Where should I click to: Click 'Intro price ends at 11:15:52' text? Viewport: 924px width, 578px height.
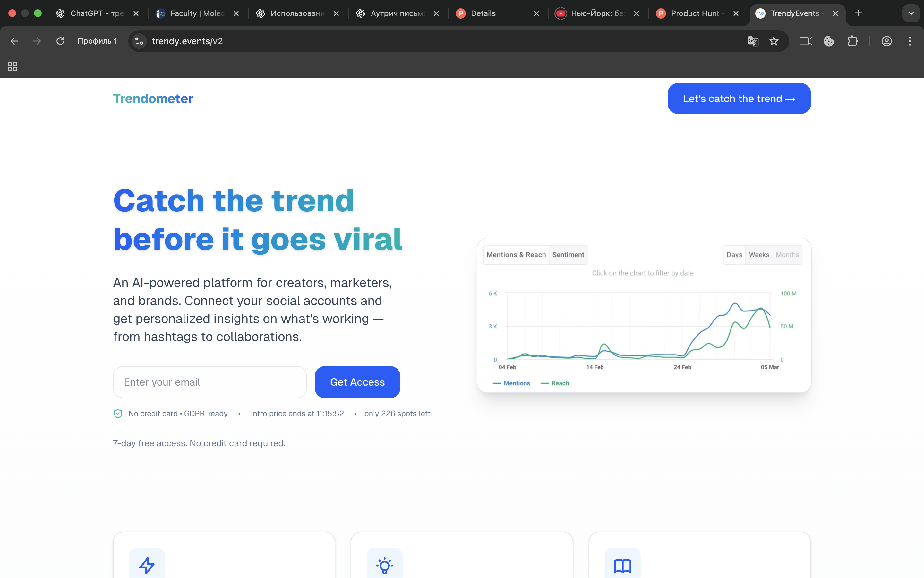click(x=297, y=414)
